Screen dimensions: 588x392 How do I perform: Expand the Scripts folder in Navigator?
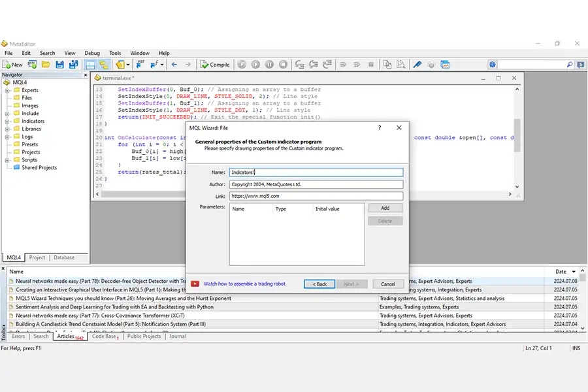pos(7,160)
